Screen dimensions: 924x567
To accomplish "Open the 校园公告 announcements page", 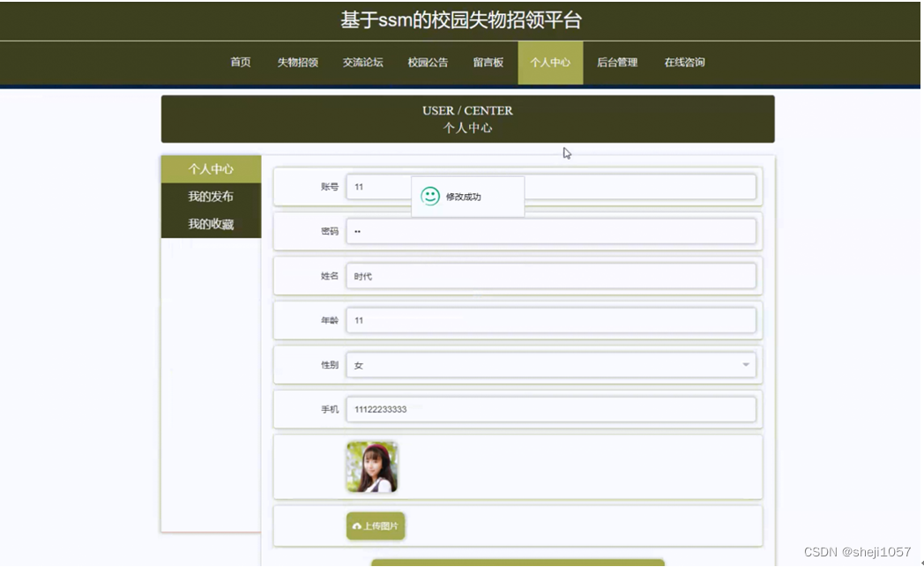I will 428,62.
